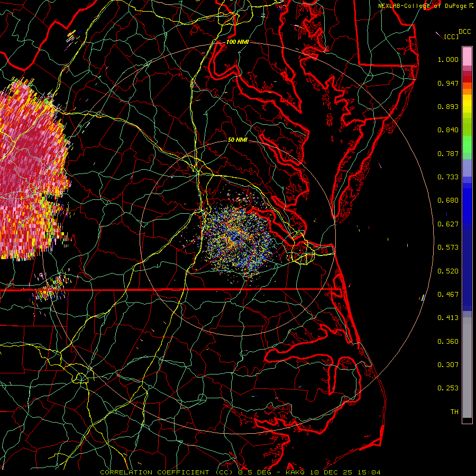Click the 100 NMI range ring label
This screenshot has height=476, width=476.
tap(237, 42)
